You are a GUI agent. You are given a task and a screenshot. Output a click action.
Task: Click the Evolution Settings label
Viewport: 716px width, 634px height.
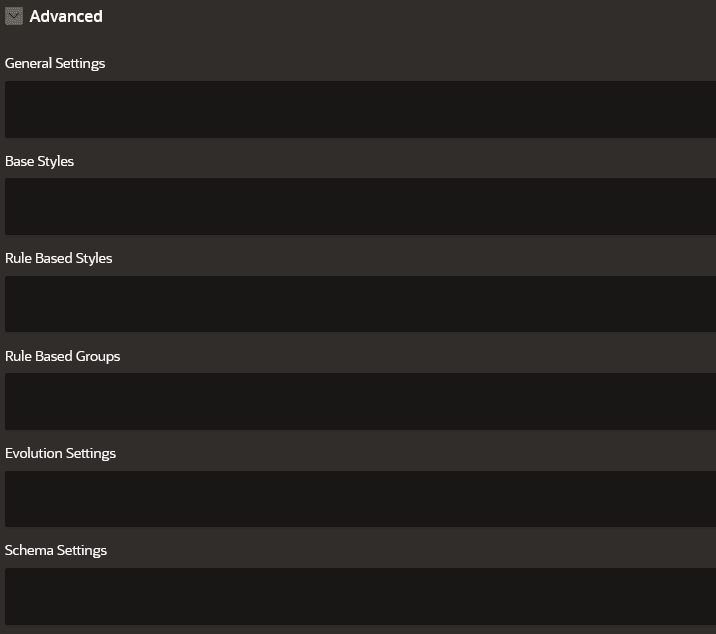pyautogui.click(x=60, y=454)
